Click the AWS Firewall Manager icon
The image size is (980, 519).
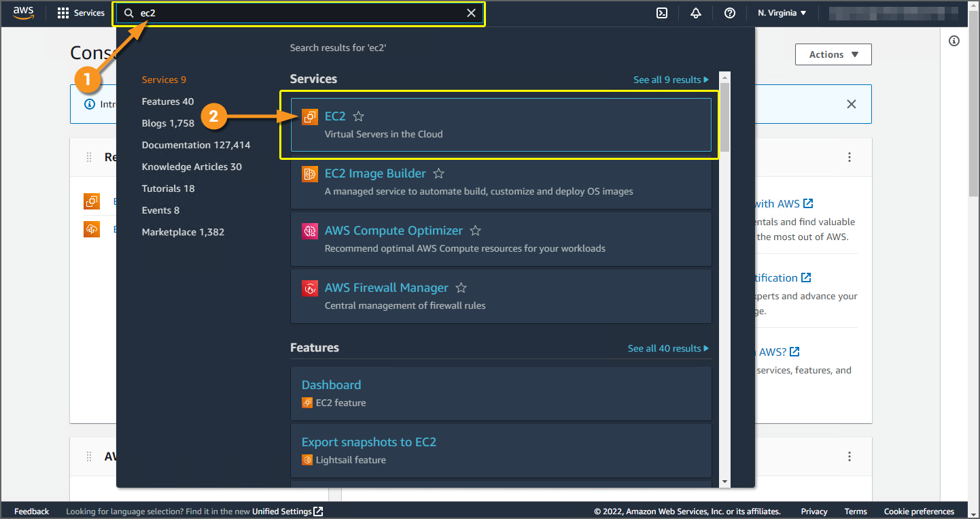[310, 288]
